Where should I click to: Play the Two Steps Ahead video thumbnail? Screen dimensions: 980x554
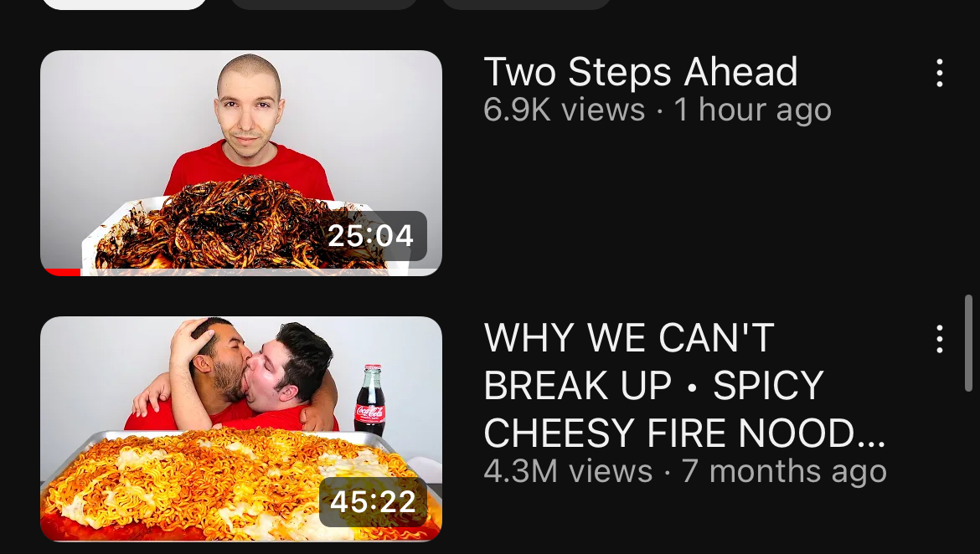coord(241,163)
